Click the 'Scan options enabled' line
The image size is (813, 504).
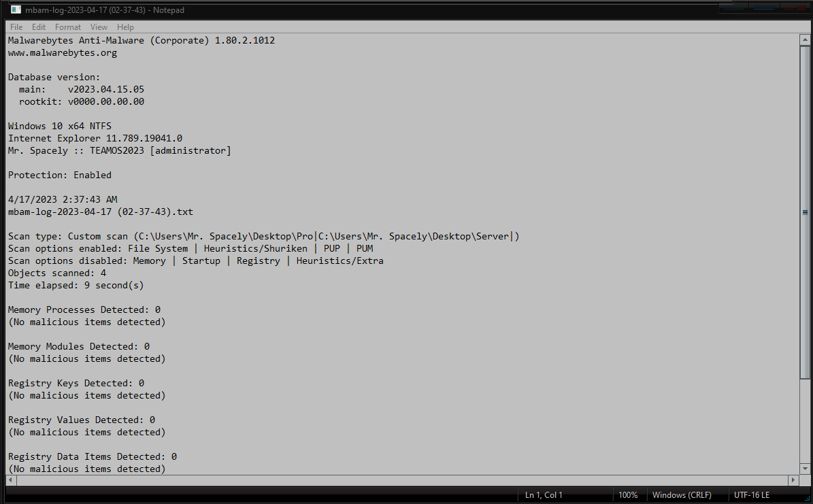coord(190,248)
